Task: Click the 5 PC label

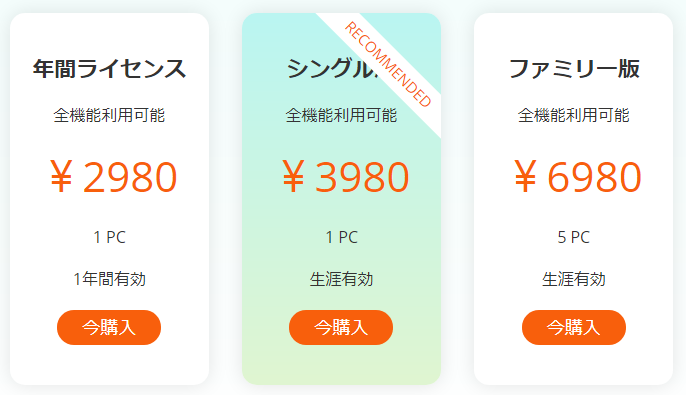Action: coord(574,237)
